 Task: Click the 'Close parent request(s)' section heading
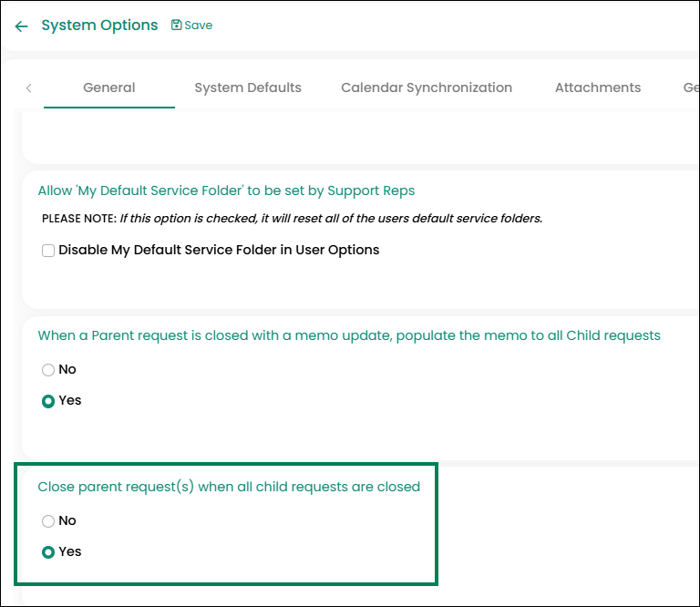pyautogui.click(x=229, y=487)
